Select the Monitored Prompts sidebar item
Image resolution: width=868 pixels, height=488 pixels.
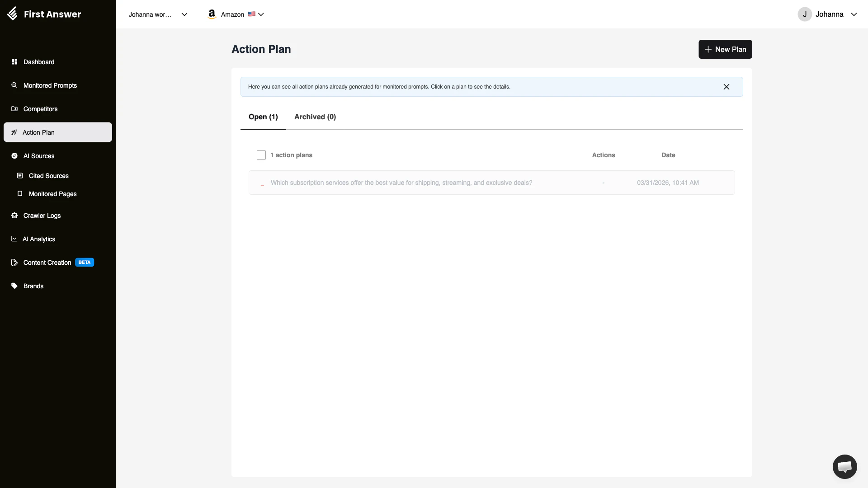point(50,85)
